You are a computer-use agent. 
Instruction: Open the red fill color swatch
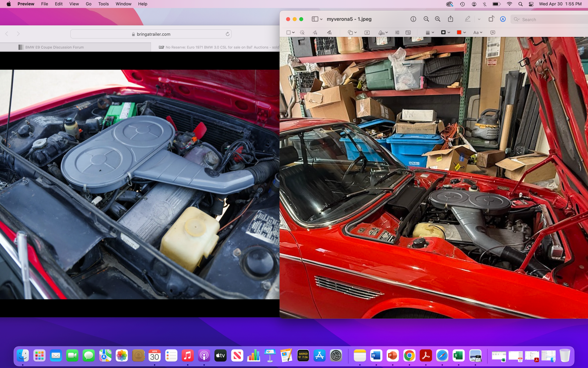coord(461,33)
